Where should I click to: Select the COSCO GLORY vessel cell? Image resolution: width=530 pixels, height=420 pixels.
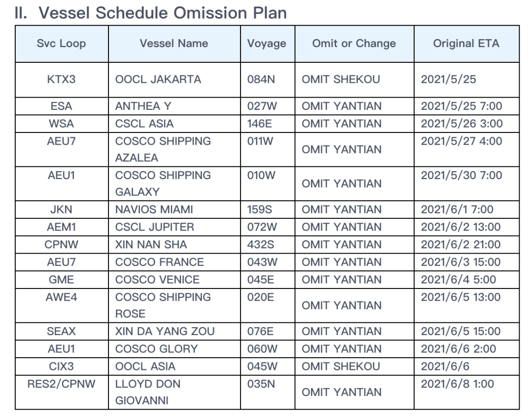pyautogui.click(x=157, y=349)
